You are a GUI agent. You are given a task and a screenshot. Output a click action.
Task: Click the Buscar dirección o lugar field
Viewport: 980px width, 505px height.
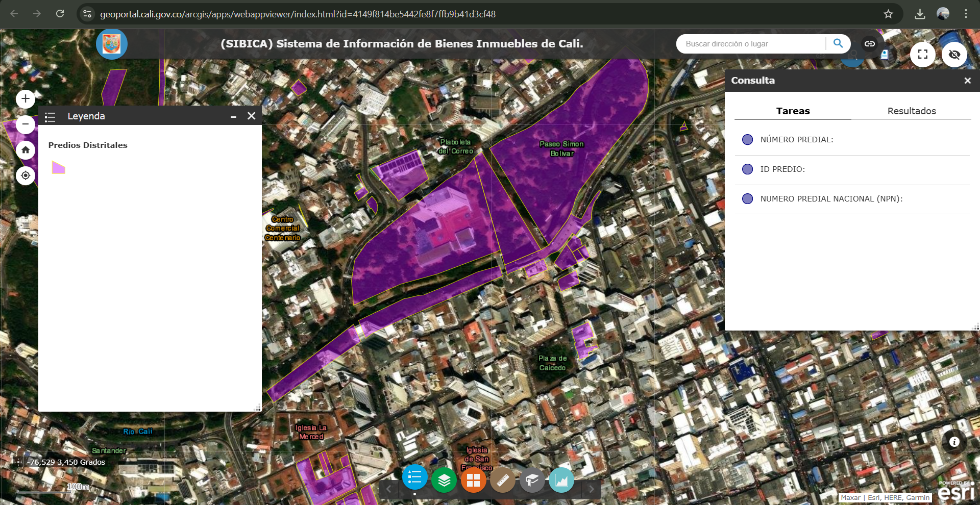point(750,44)
